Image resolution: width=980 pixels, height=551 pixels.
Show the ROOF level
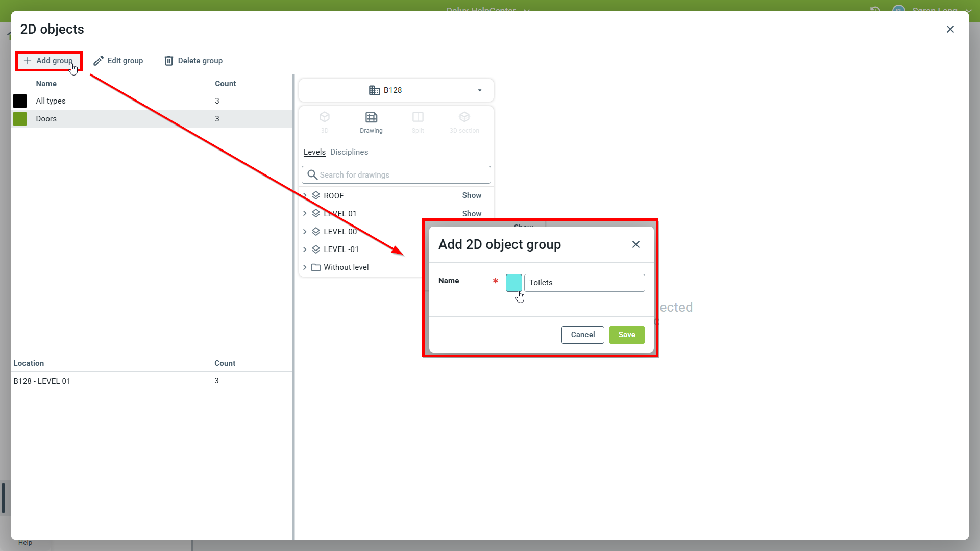click(472, 195)
